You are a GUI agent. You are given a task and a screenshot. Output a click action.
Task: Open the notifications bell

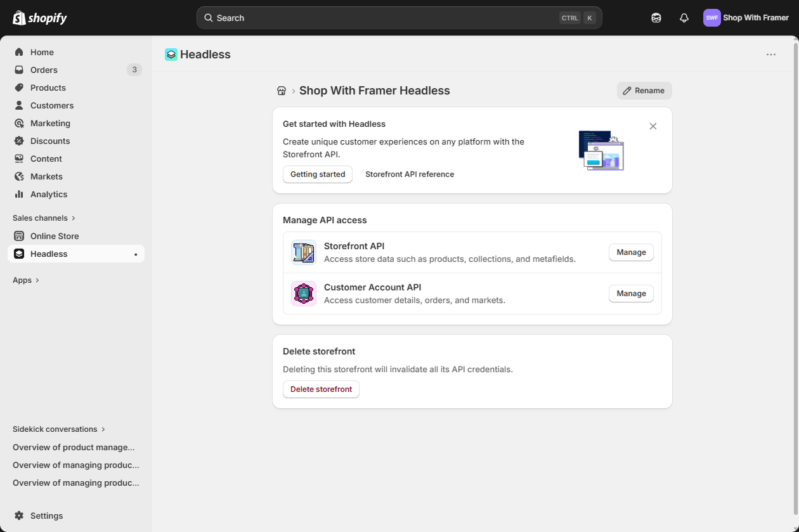[684, 18]
